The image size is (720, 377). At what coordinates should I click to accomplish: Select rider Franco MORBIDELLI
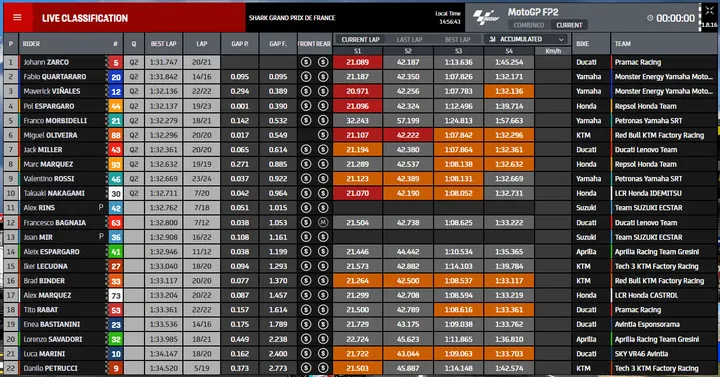(x=55, y=121)
